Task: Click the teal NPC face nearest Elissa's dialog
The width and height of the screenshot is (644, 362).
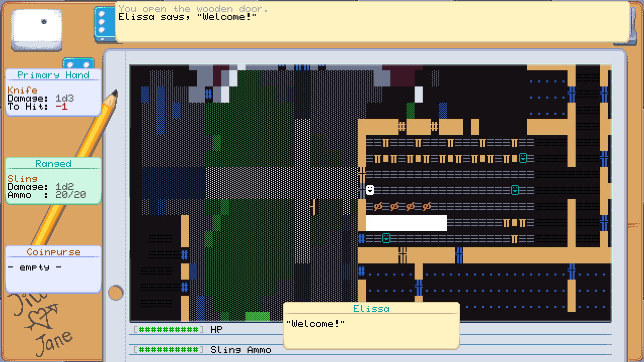Action: (386, 238)
